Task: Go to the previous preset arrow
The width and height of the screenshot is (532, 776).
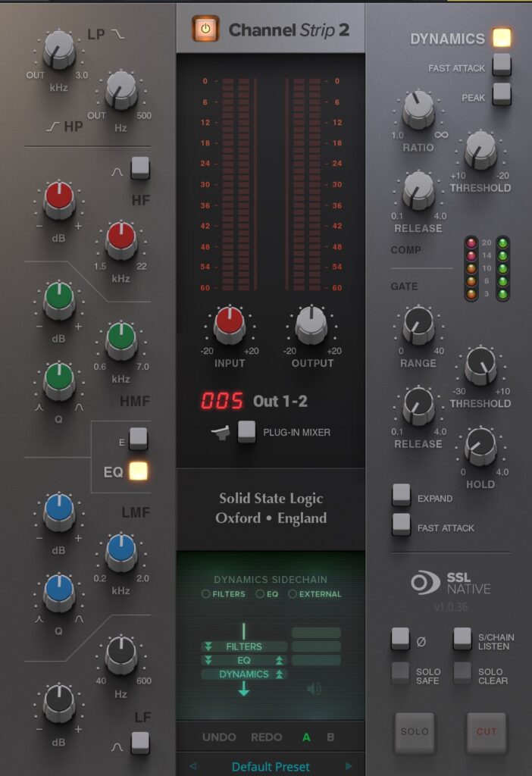Action: coord(192,766)
